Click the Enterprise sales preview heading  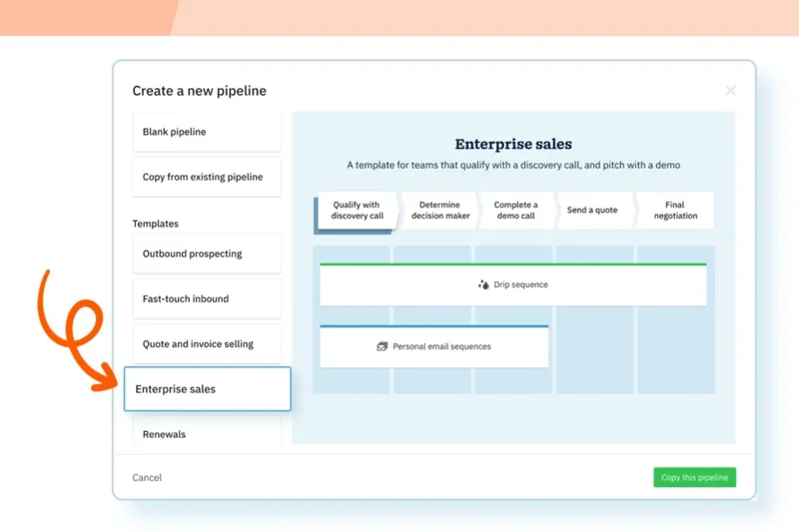[x=513, y=145]
